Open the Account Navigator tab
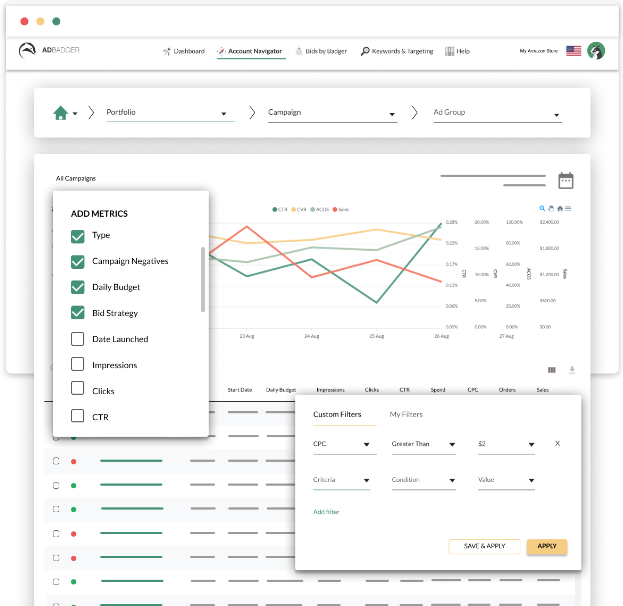This screenshot has width=623, height=606. (250, 51)
